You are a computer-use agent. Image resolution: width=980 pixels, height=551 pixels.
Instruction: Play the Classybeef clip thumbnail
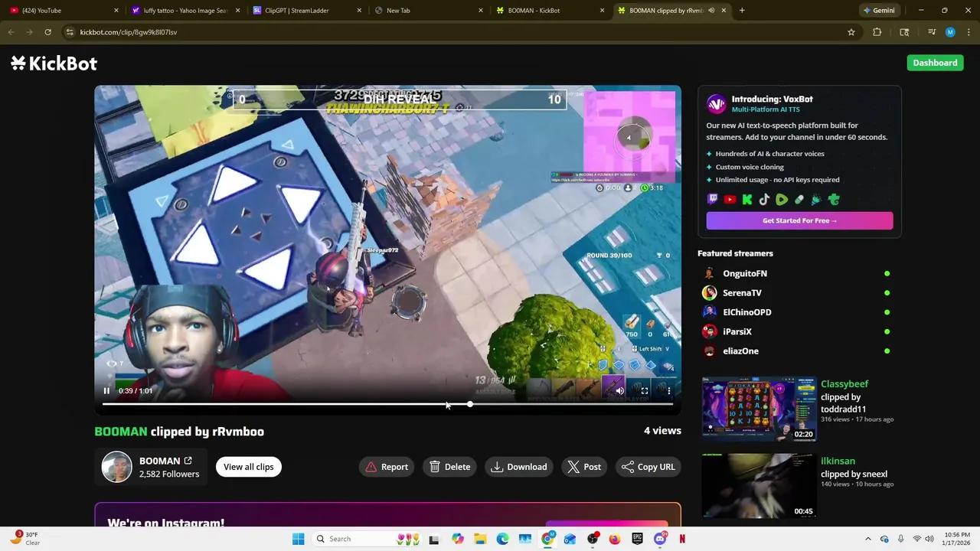759,409
